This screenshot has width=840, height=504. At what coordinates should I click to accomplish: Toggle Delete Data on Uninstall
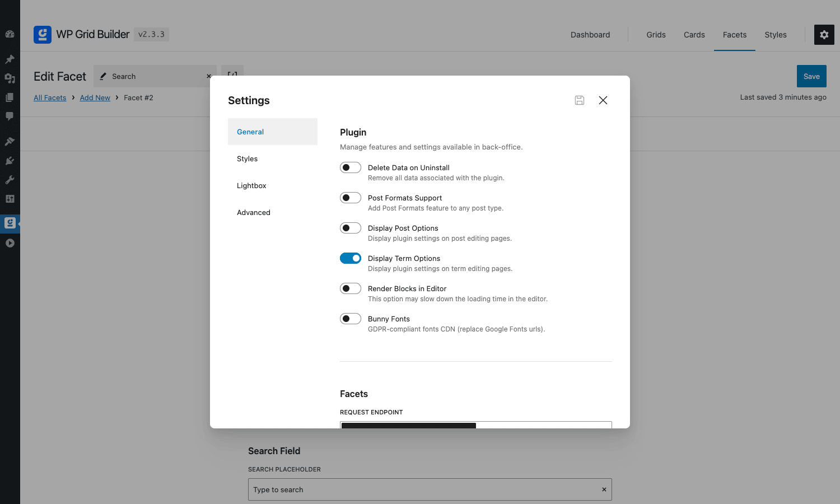click(x=351, y=167)
